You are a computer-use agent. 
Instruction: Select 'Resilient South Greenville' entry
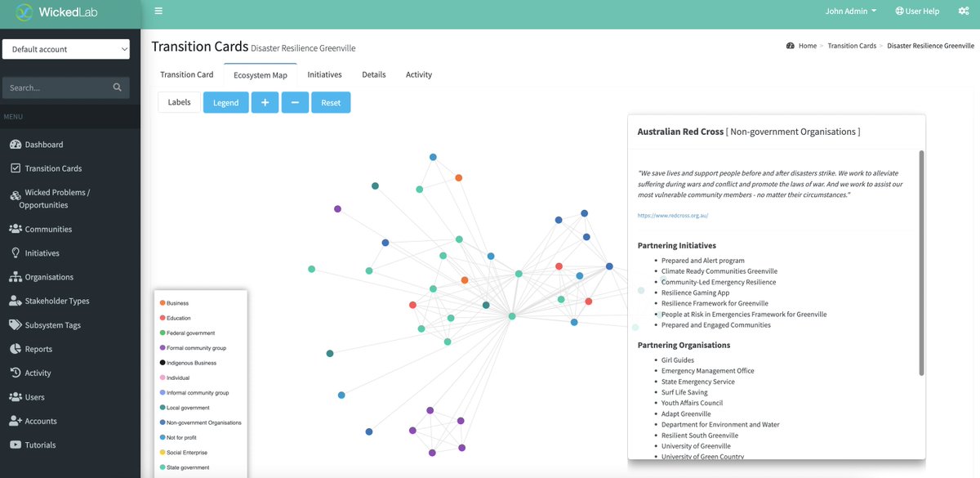pyautogui.click(x=700, y=436)
